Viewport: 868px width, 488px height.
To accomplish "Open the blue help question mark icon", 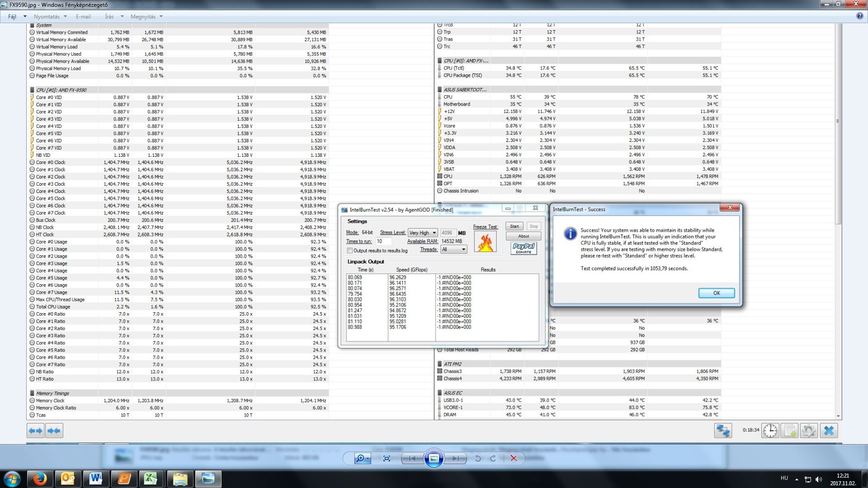I will click(859, 16).
